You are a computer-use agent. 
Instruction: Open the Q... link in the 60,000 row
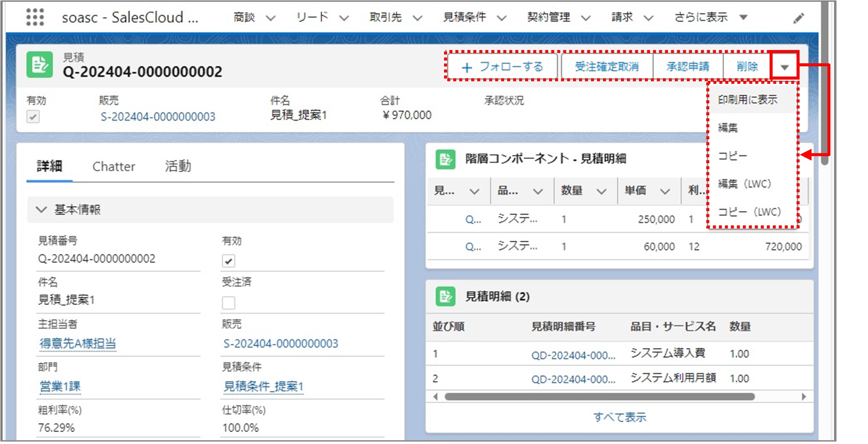[473, 247]
